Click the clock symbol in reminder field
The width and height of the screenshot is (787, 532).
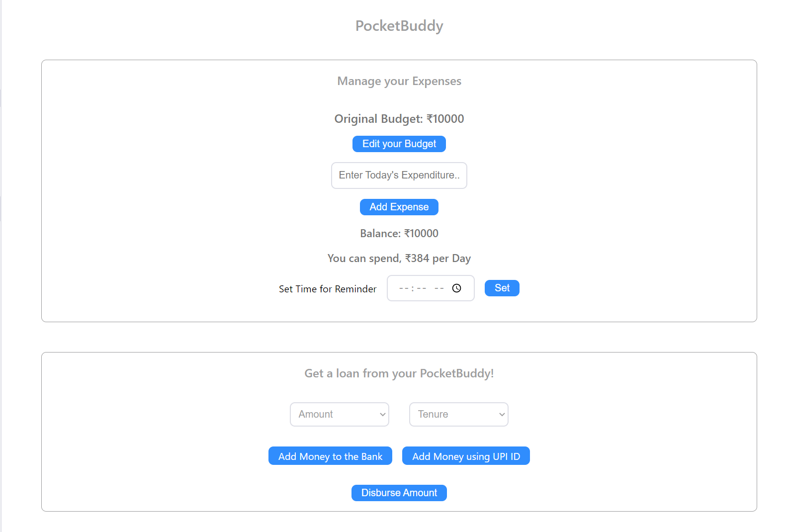[x=456, y=288]
